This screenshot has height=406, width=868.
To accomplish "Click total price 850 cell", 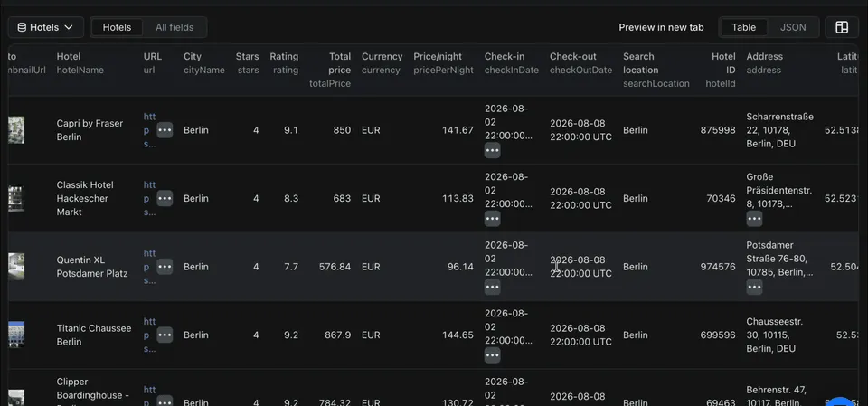I will pyautogui.click(x=342, y=130).
